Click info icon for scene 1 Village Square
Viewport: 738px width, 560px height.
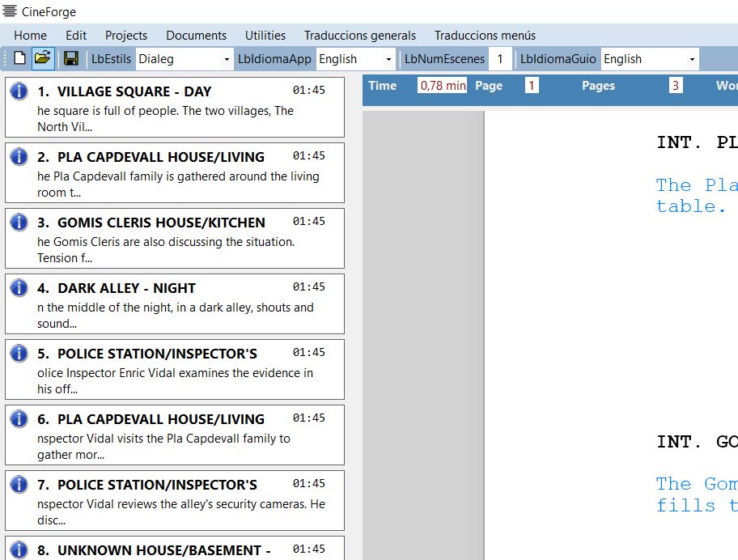(x=19, y=91)
